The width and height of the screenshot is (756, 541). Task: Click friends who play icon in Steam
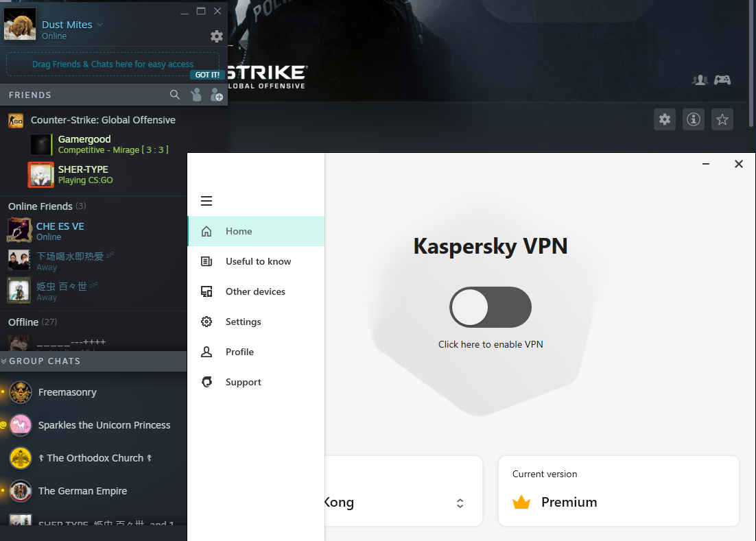coord(700,80)
